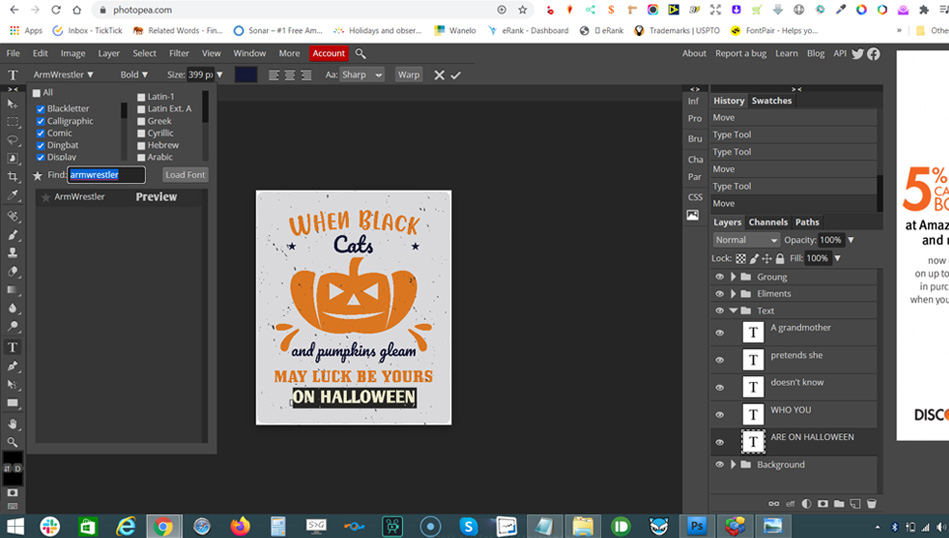Click center text alignment icon

(x=290, y=75)
